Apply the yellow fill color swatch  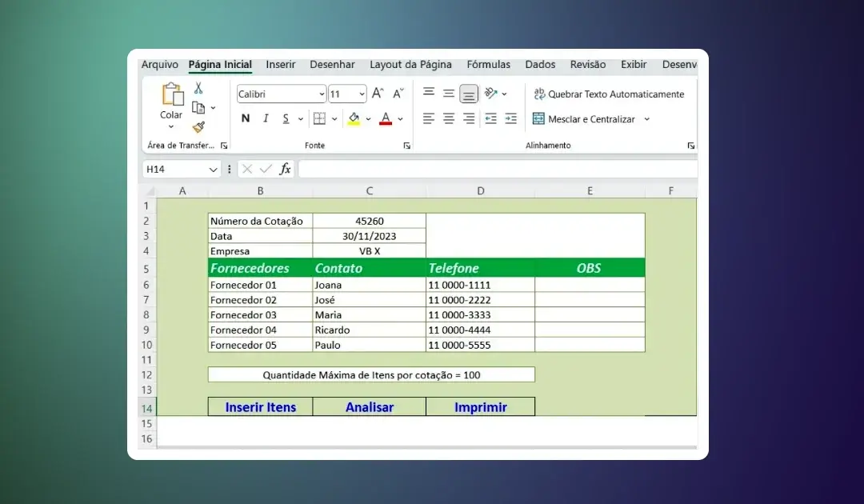[x=354, y=118]
